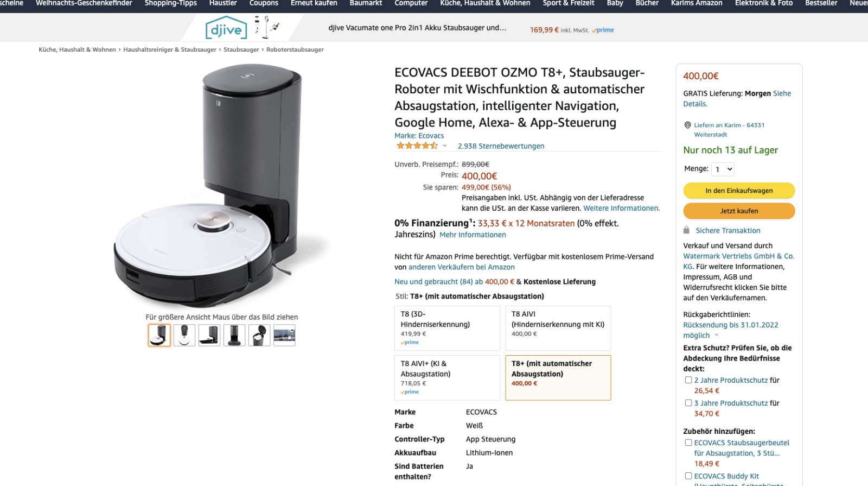Open the Bestseller navigation item
The height and width of the screenshot is (486, 868).
[821, 3]
